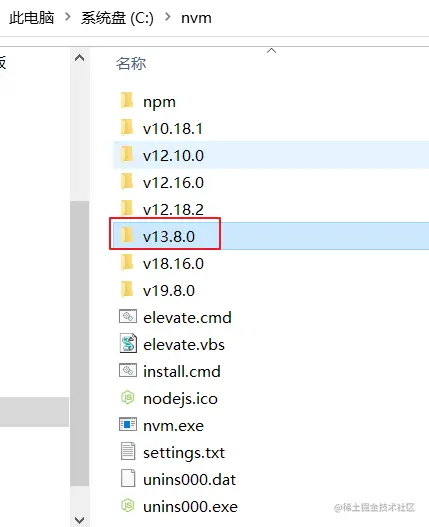The height and width of the screenshot is (527, 429).
Task: Click the navigation pane scrollbar thumb
Action: point(79,343)
